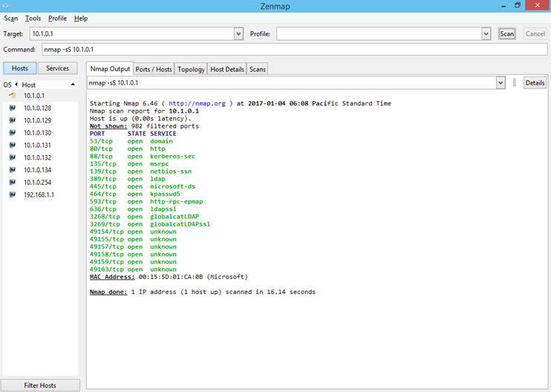Click the Nmap done summary label

click(x=108, y=292)
